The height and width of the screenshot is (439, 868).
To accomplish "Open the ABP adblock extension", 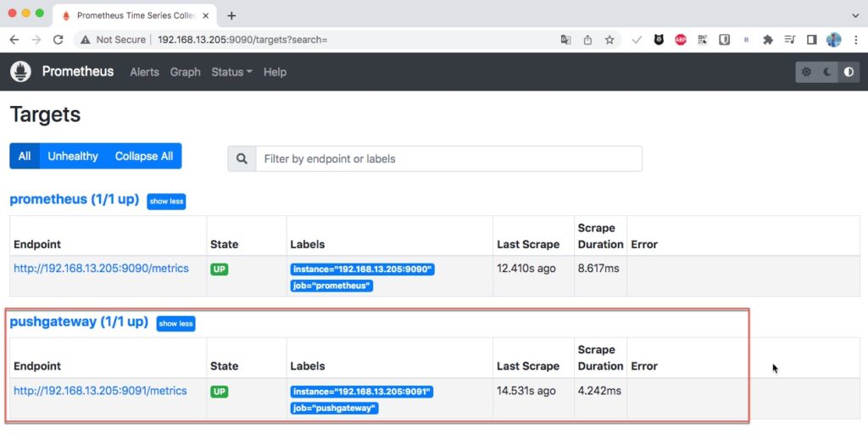I will coord(681,40).
